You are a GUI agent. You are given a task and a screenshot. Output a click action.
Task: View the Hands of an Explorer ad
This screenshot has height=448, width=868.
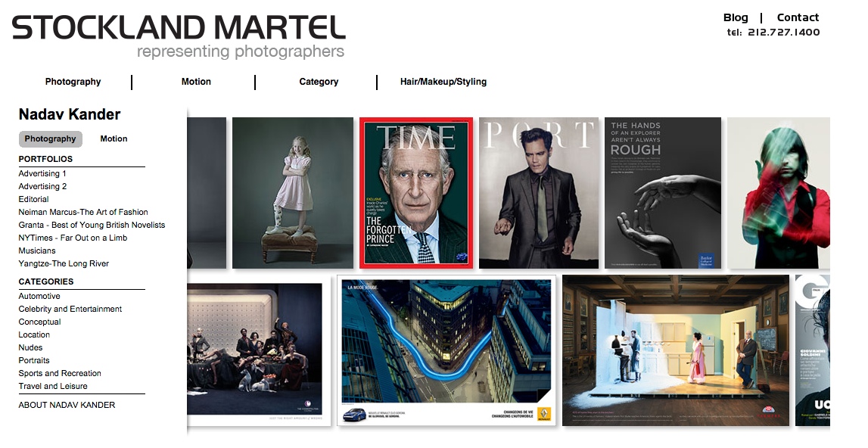coord(663,193)
